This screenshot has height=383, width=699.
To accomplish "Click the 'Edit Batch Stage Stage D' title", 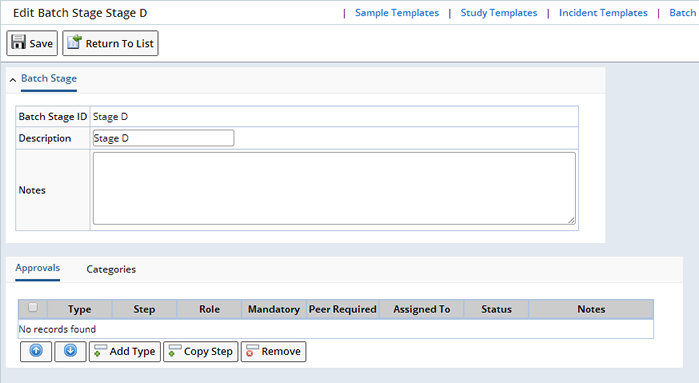I will point(80,13).
